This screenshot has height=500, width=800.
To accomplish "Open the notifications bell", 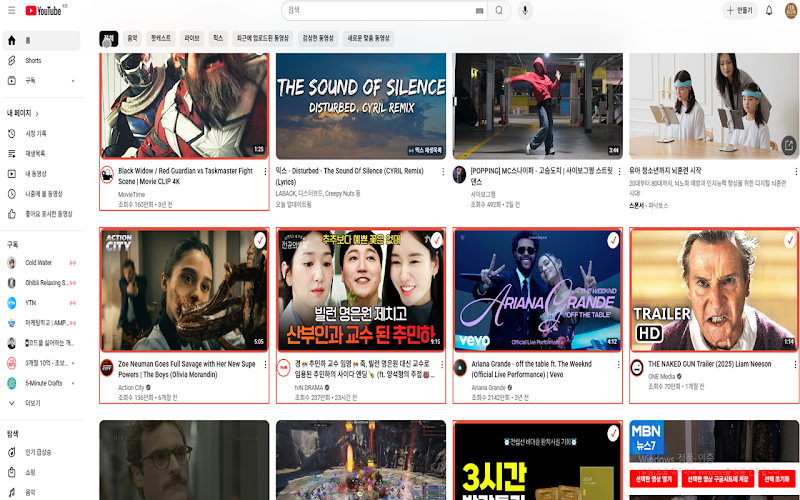I will (x=769, y=10).
